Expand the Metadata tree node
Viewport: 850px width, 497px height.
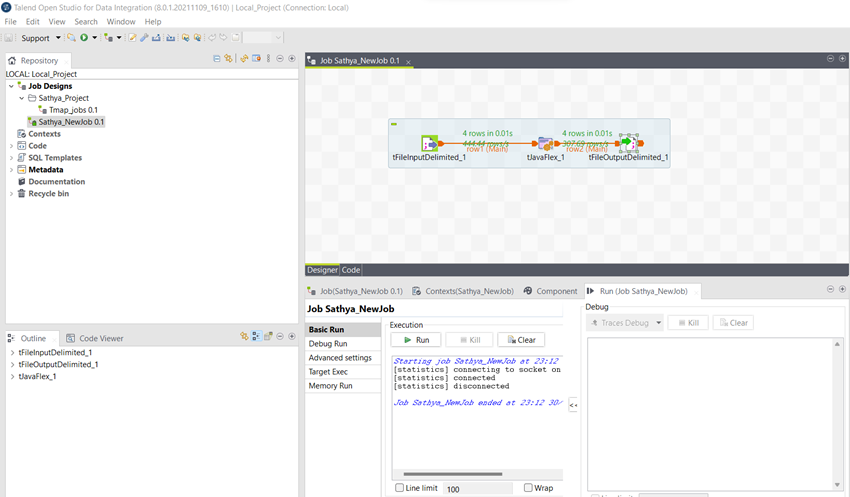point(11,170)
